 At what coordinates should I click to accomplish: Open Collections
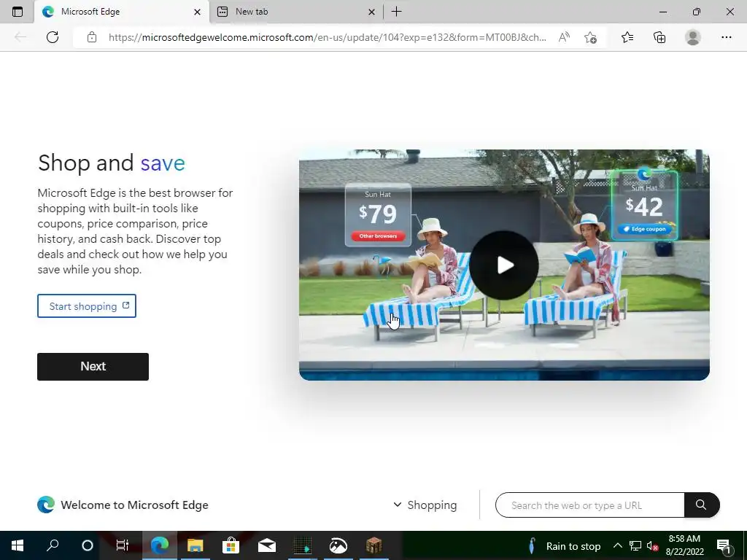pos(659,37)
